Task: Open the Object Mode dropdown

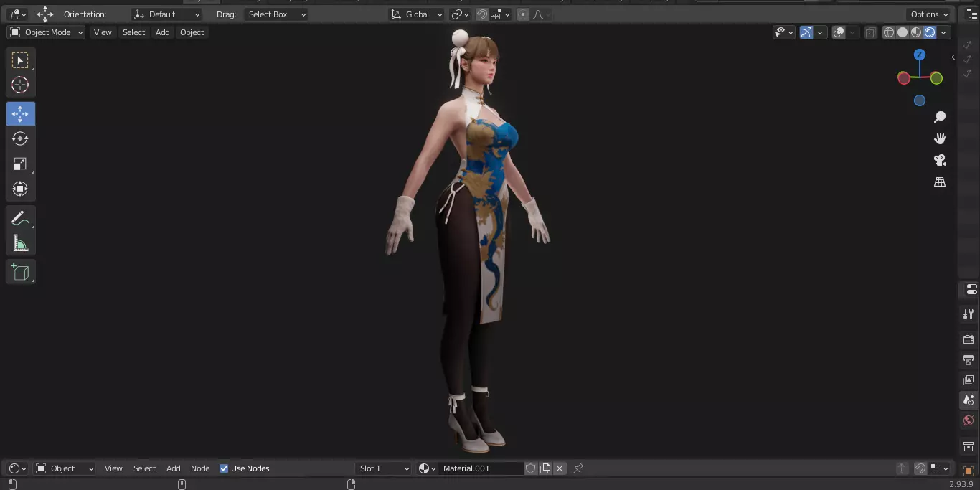Action: (46, 32)
